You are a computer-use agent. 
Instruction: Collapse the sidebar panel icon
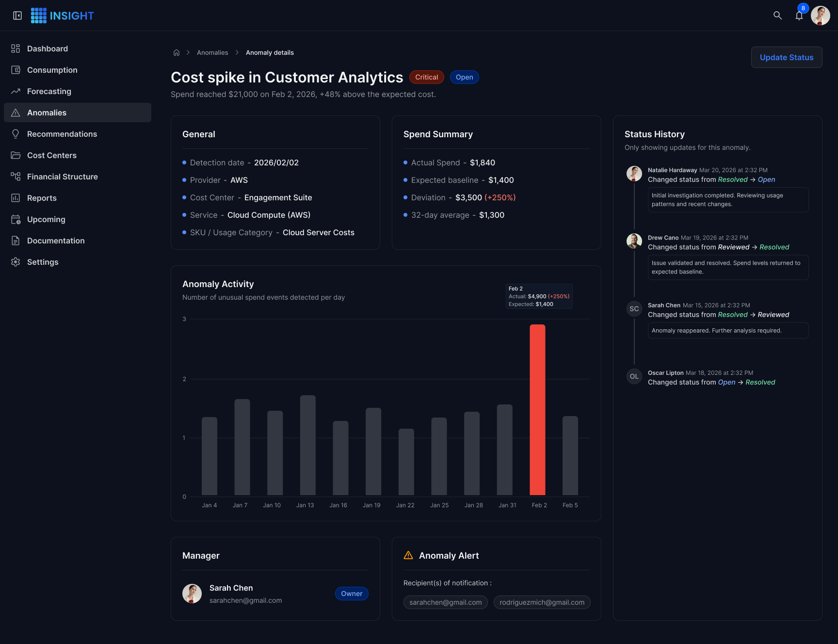tap(17, 16)
